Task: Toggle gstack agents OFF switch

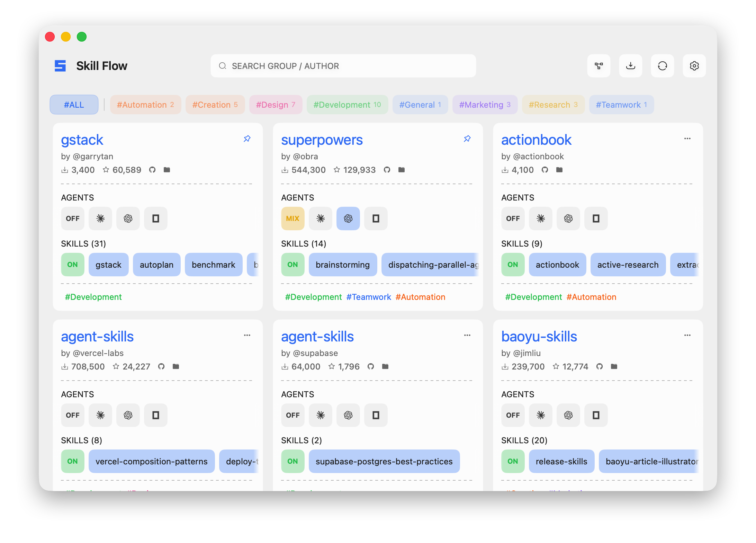Action: [73, 219]
